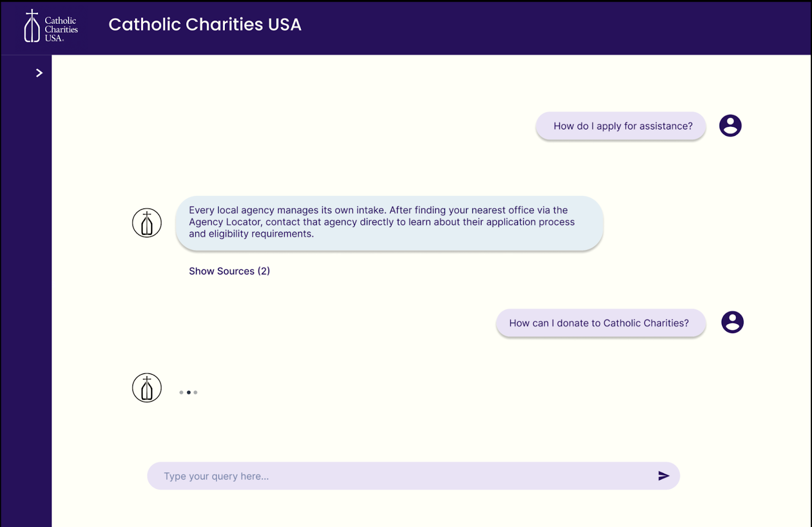Click the empty header bar right of title
The image size is (812, 527).
tap(558, 25)
